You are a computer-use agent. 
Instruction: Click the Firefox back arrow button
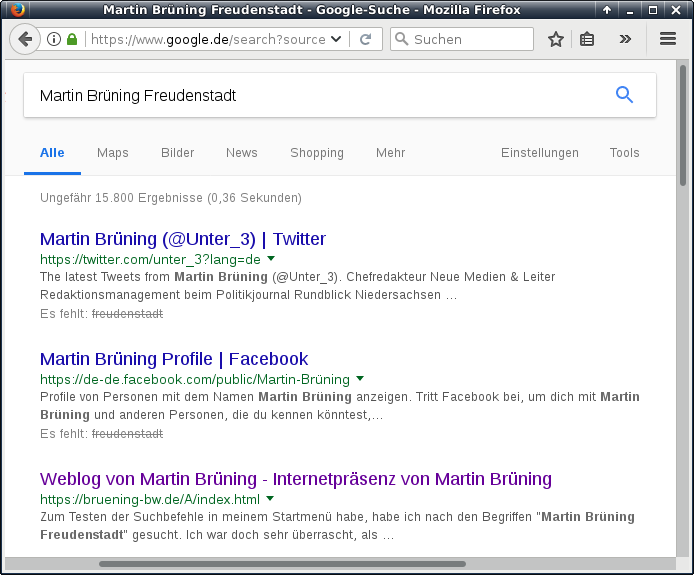(x=25, y=39)
